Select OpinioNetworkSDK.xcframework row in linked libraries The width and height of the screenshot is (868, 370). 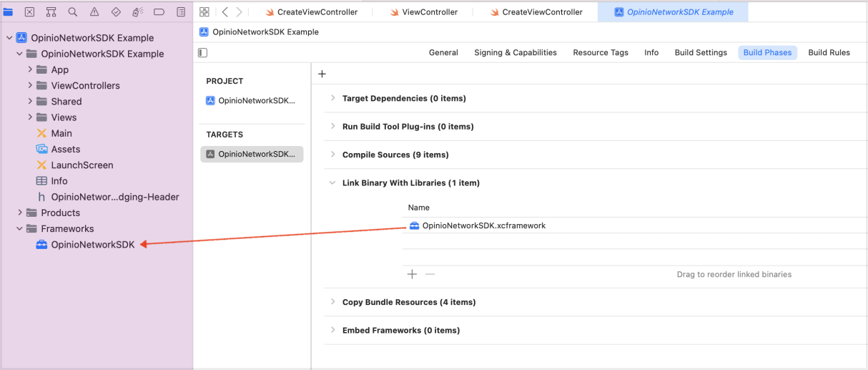(x=483, y=225)
